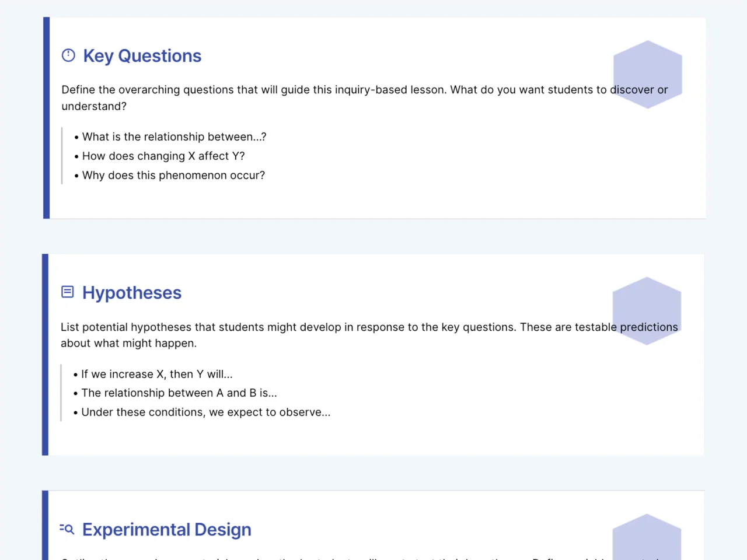Click bullet 'If we increase X, then Y will...'
This screenshot has height=560, width=747.
pos(153,374)
